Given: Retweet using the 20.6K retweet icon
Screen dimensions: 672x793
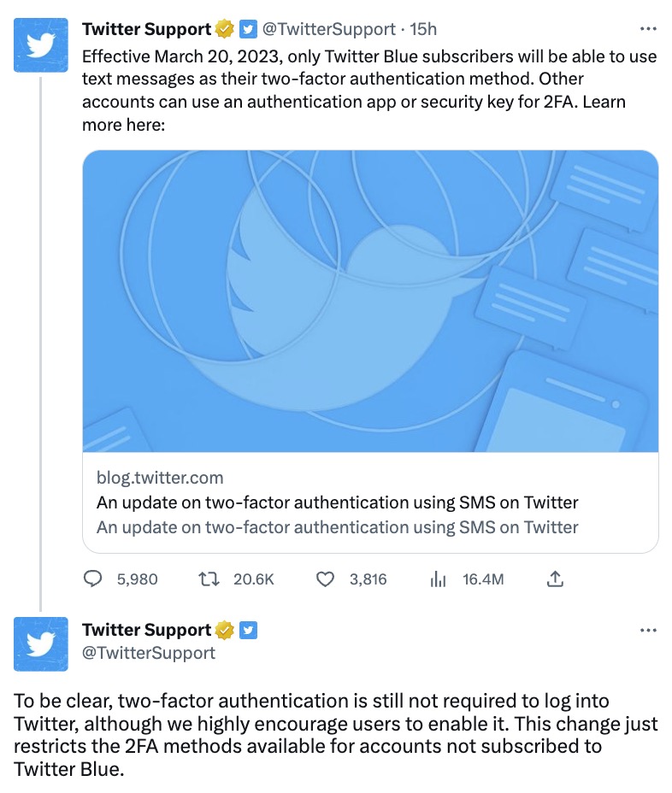Looking at the screenshot, I should [x=209, y=579].
